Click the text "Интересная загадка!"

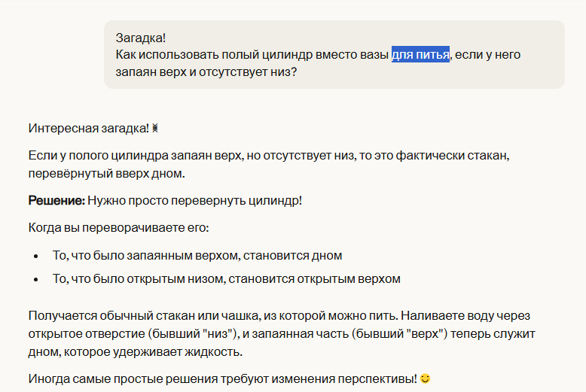point(88,129)
